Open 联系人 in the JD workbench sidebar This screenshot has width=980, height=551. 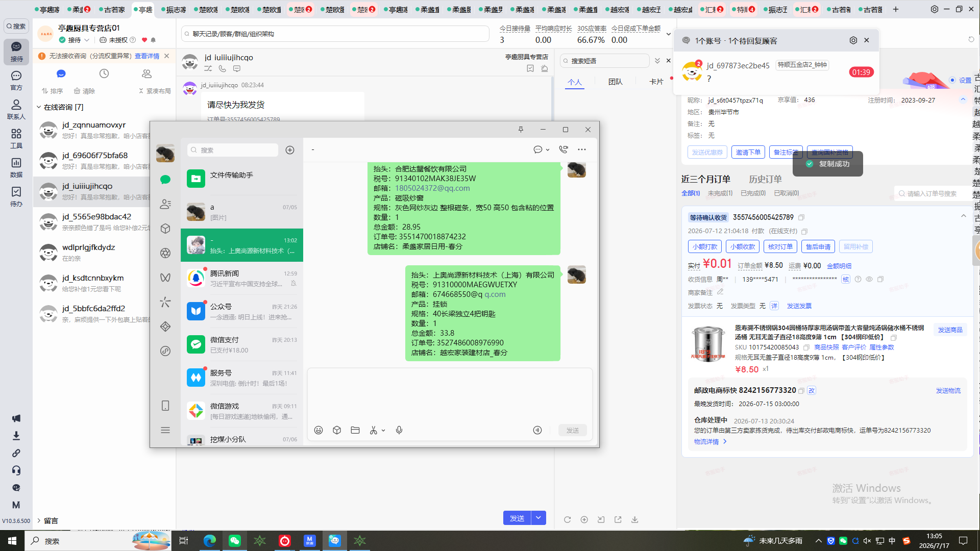coord(16,110)
